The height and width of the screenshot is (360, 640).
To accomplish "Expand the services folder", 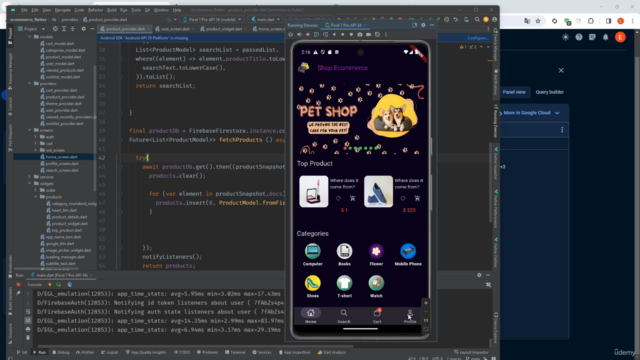I will pyautogui.click(x=30, y=177).
